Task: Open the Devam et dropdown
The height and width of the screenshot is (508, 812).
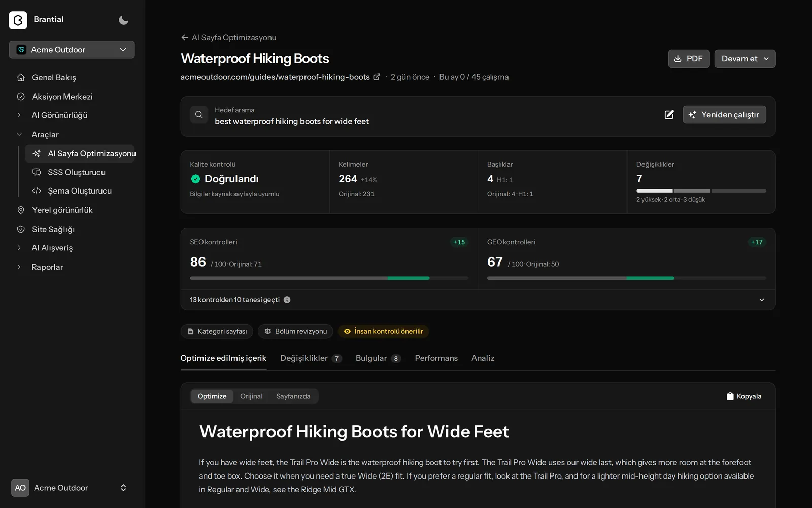Action: point(745,59)
